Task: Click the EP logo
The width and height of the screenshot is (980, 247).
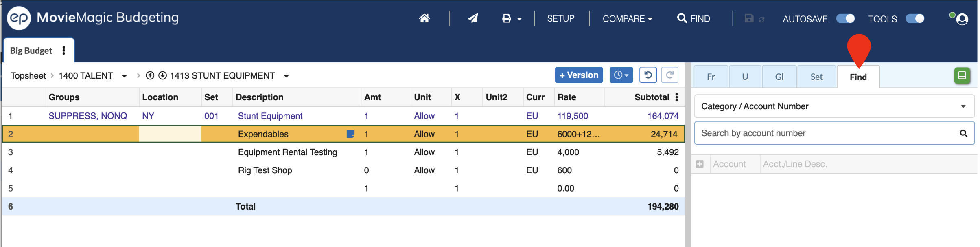Action: click(19, 18)
